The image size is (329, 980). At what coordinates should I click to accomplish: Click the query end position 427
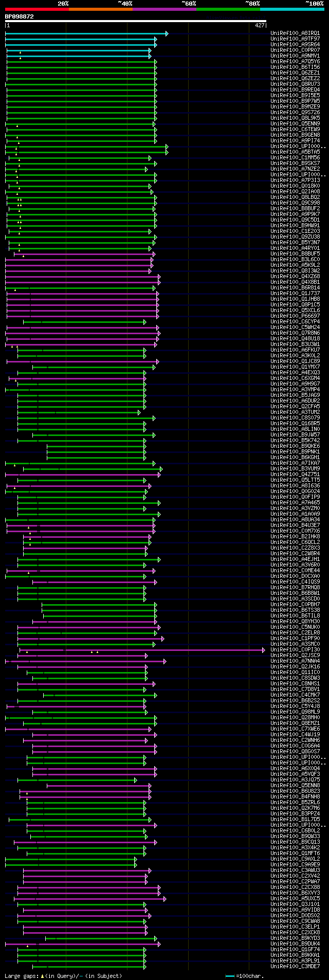[260, 26]
